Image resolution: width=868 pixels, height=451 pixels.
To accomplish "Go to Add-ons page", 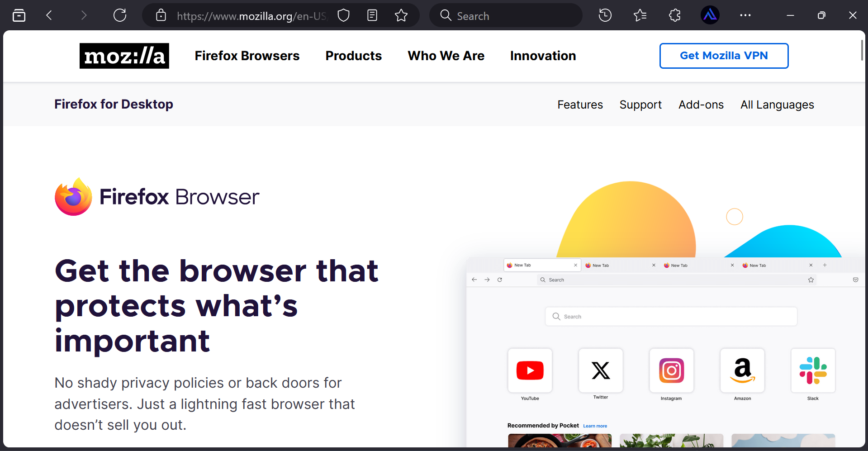I will (701, 104).
